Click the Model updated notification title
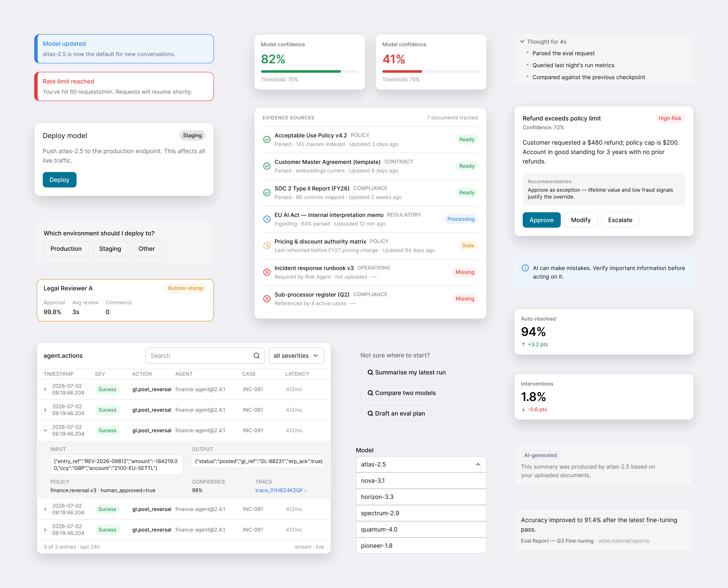Screen dimensions: 728x588 pyautogui.click(x=64, y=44)
